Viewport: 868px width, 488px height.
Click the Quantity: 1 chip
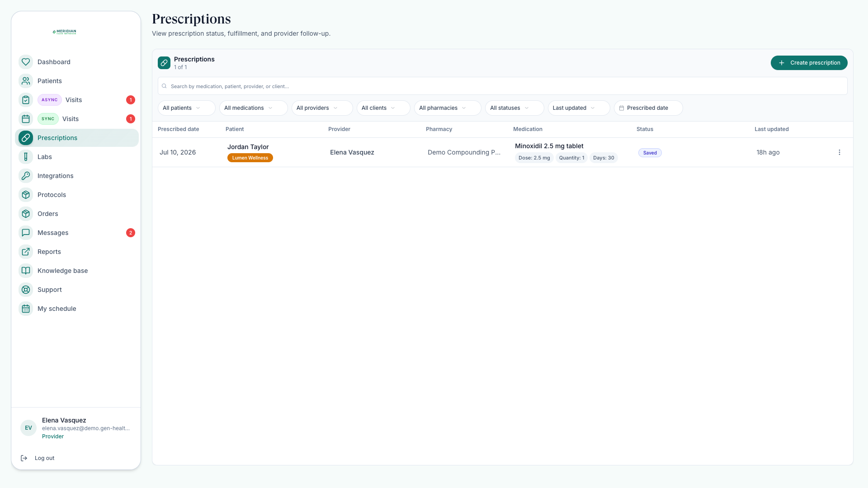[x=571, y=158]
